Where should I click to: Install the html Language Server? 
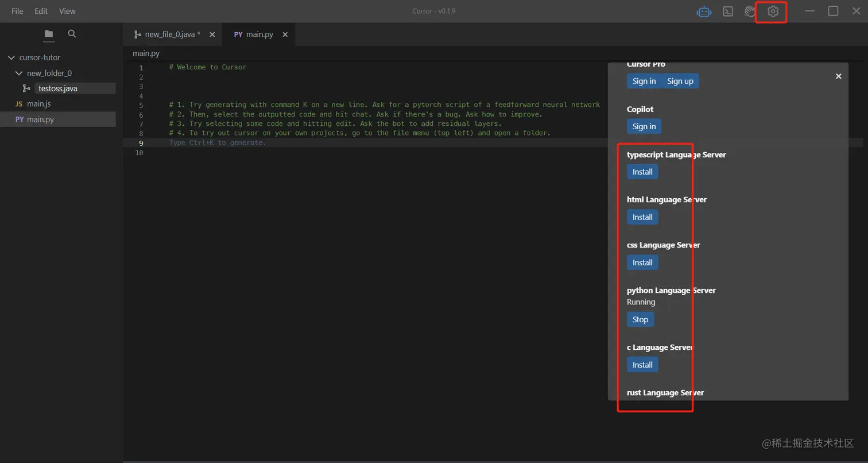click(642, 217)
